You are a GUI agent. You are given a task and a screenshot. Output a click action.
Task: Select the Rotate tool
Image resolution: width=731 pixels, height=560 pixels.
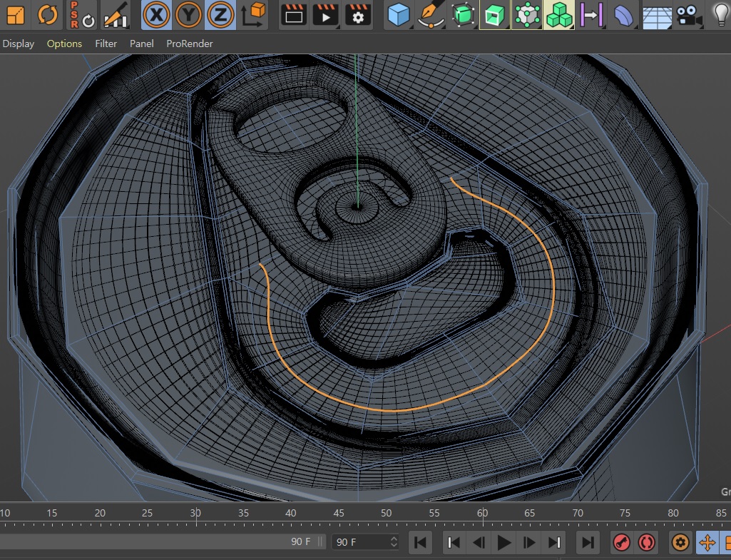(x=48, y=14)
